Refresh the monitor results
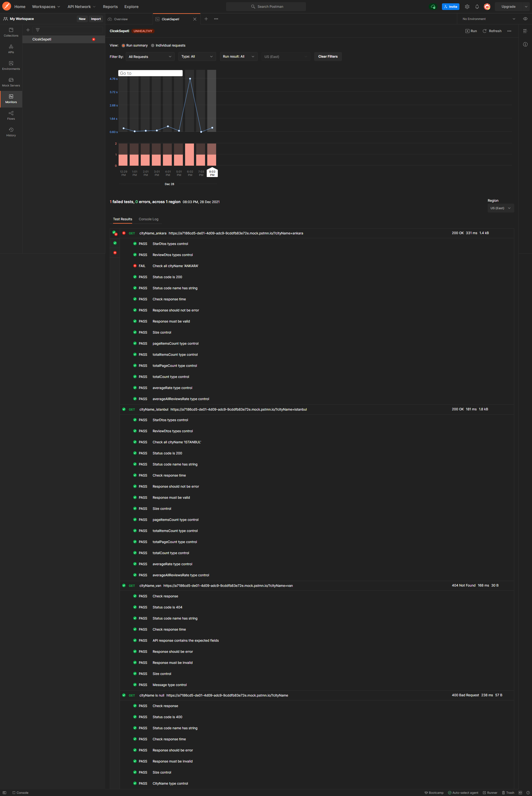Image resolution: width=532 pixels, height=796 pixels. tap(492, 31)
